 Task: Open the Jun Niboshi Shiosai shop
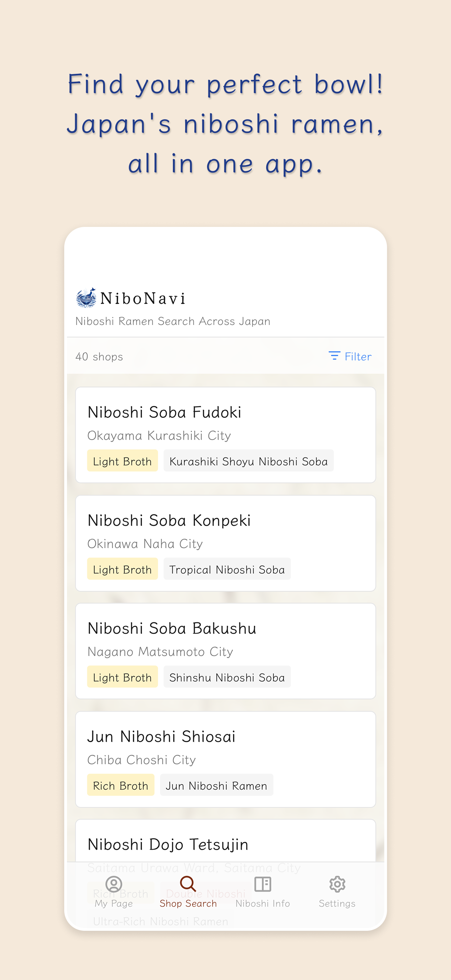225,759
